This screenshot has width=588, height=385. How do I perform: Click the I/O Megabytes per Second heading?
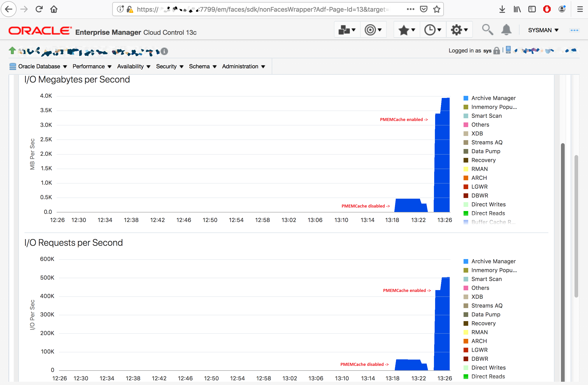pyautogui.click(x=77, y=80)
